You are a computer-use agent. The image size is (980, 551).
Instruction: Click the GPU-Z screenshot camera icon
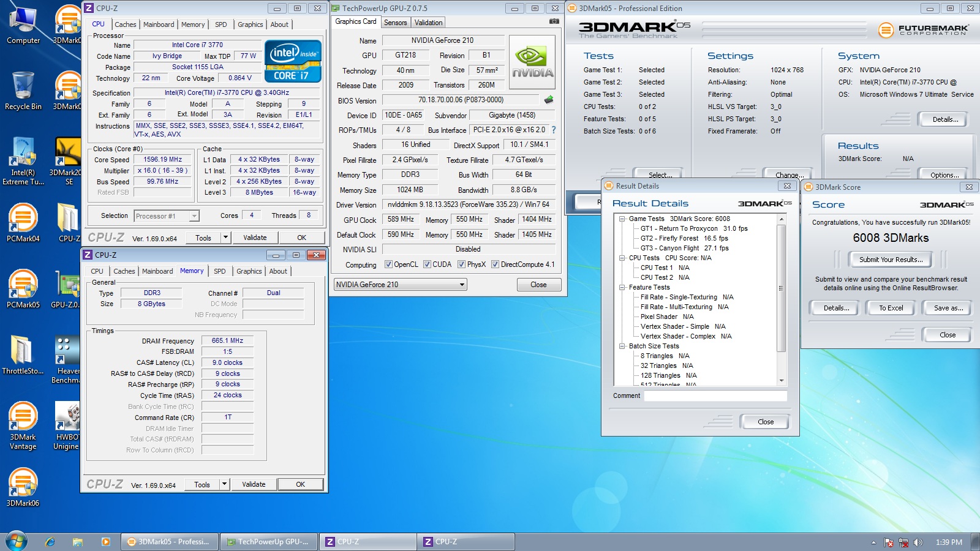pos(554,21)
